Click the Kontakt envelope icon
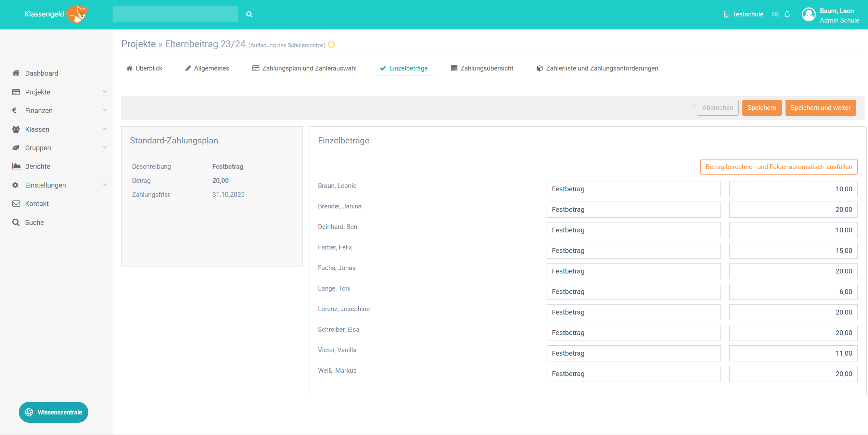Viewport: 868px width, 435px height. [x=16, y=203]
